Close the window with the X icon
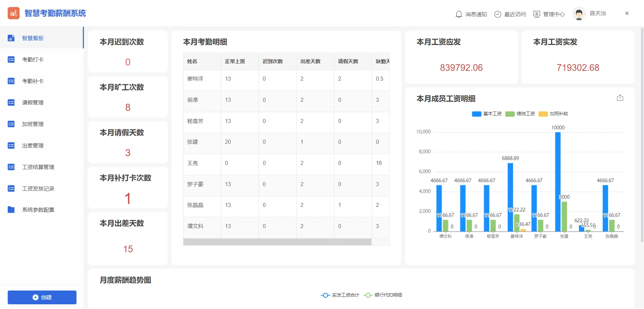 627,13
